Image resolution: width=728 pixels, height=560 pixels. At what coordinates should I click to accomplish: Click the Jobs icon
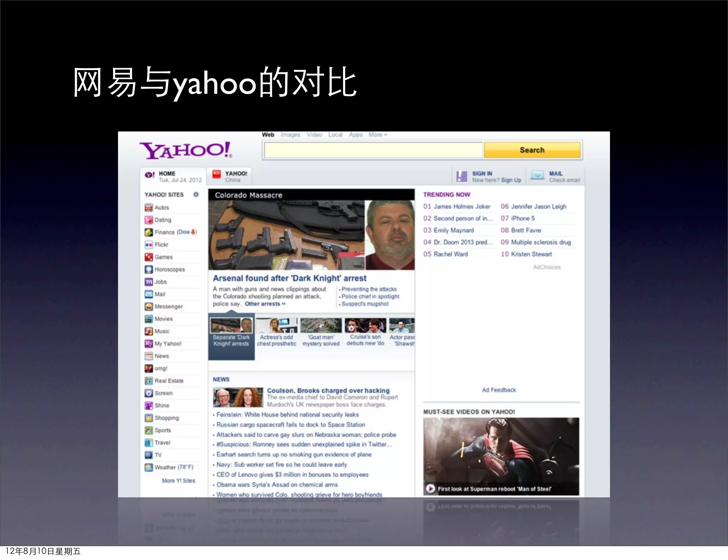(x=149, y=282)
